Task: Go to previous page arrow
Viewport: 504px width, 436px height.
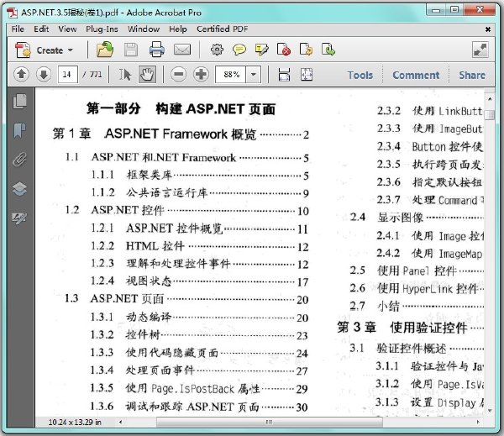Action: click(22, 75)
